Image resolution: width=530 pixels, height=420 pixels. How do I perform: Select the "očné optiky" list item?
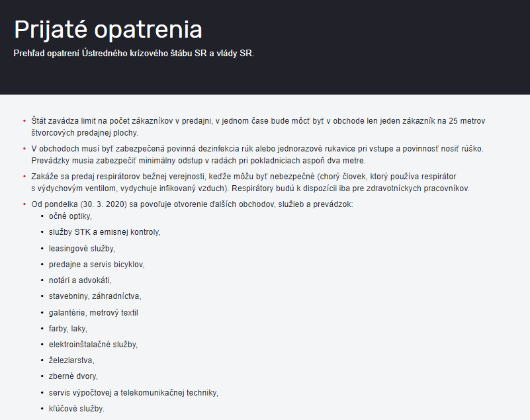pos(70,216)
